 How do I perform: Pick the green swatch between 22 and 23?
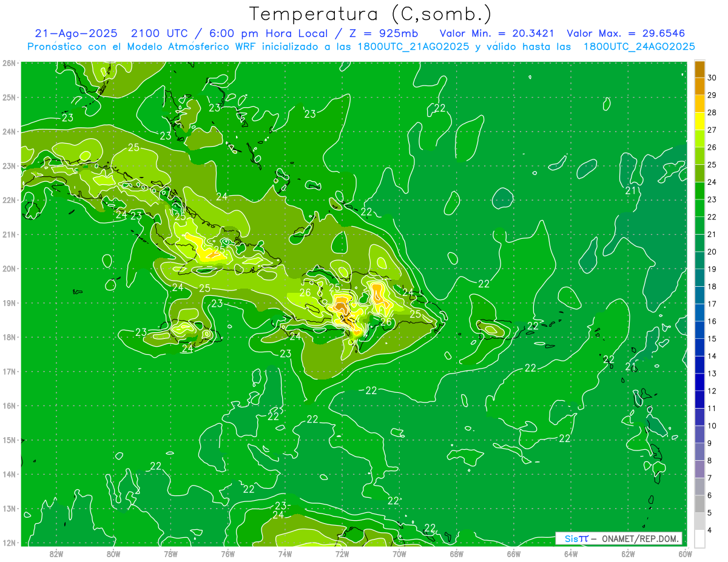699,208
